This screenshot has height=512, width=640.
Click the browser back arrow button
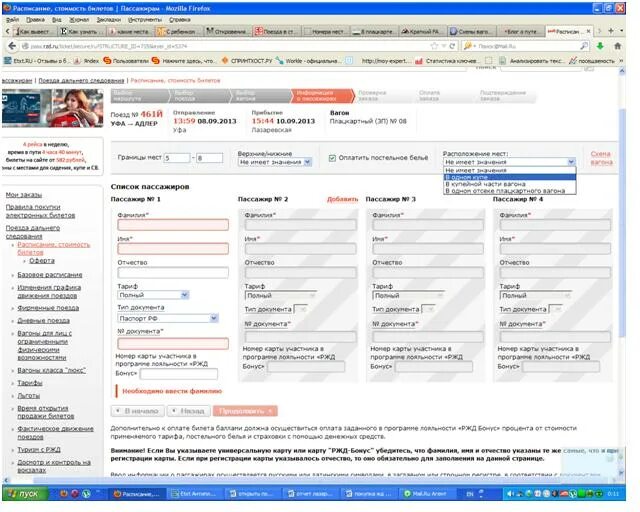click(x=12, y=46)
